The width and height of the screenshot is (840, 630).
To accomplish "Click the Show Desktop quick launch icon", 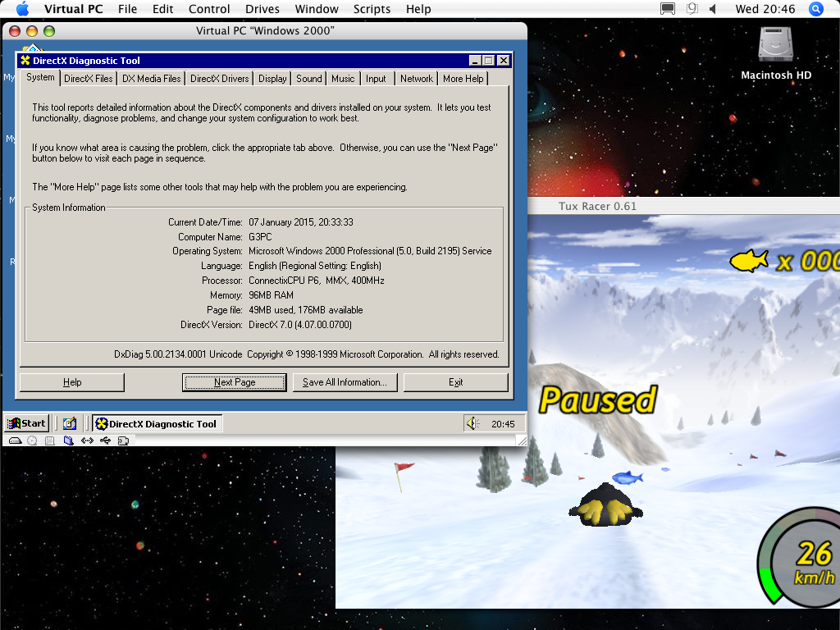I will tap(70, 424).
